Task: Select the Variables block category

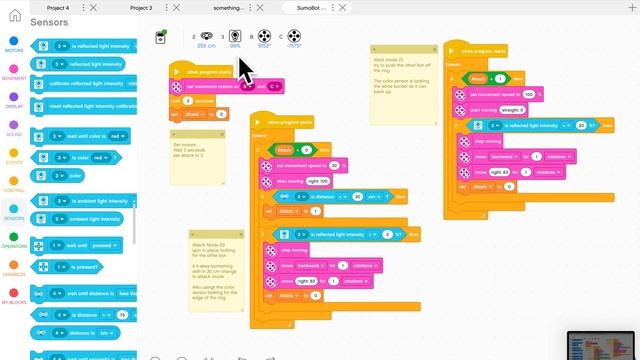Action: 14,269
